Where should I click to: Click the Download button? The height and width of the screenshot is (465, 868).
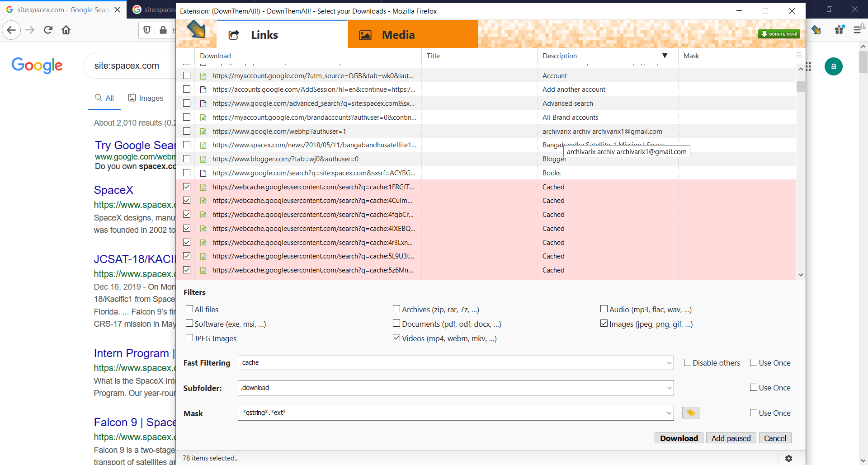pos(679,438)
